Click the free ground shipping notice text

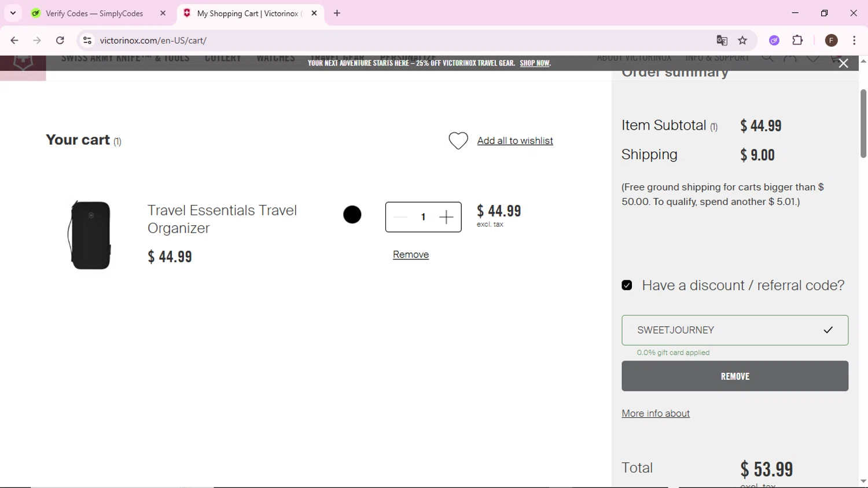pos(723,195)
